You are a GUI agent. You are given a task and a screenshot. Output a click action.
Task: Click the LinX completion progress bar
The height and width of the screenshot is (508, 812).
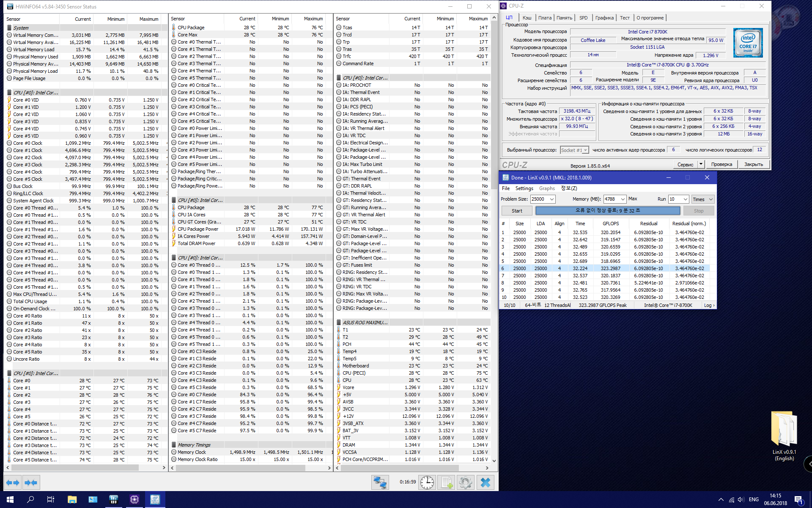(x=608, y=210)
